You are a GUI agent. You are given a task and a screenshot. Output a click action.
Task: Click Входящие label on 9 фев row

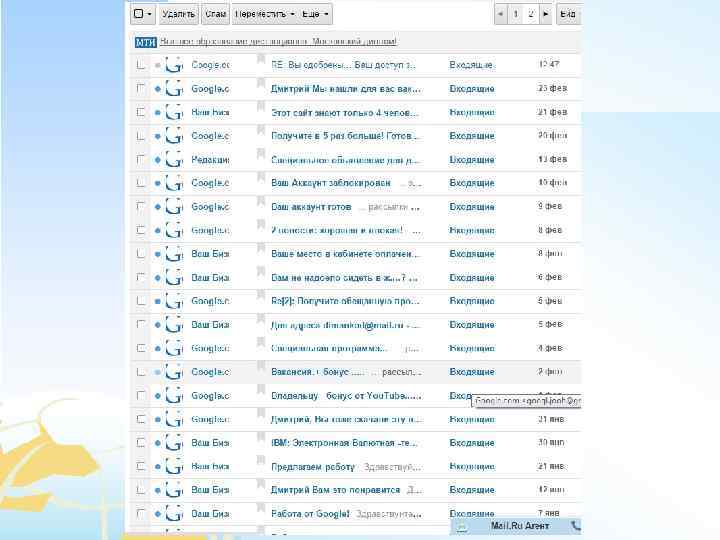pos(472,207)
